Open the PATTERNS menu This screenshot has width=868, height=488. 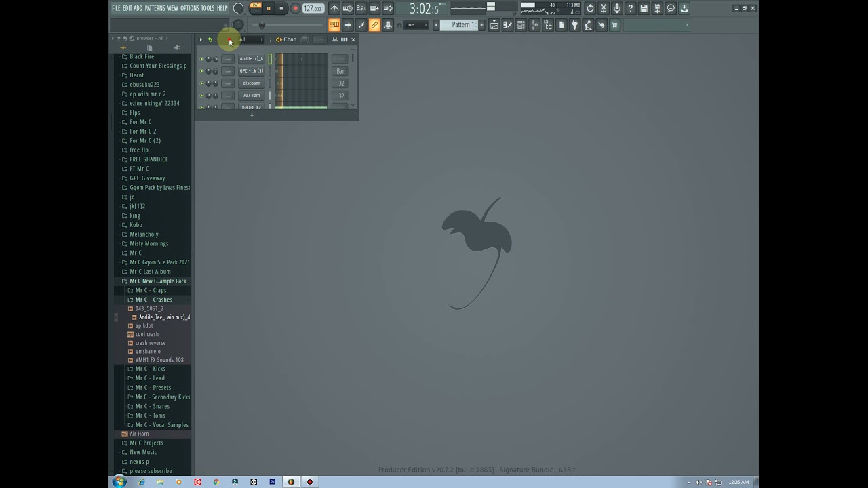point(155,8)
